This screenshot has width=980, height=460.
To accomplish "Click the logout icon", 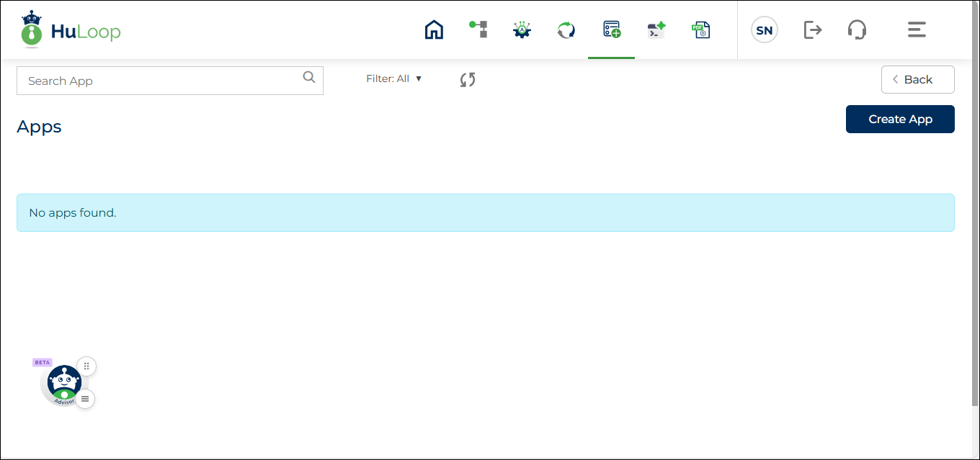I will click(x=813, y=30).
